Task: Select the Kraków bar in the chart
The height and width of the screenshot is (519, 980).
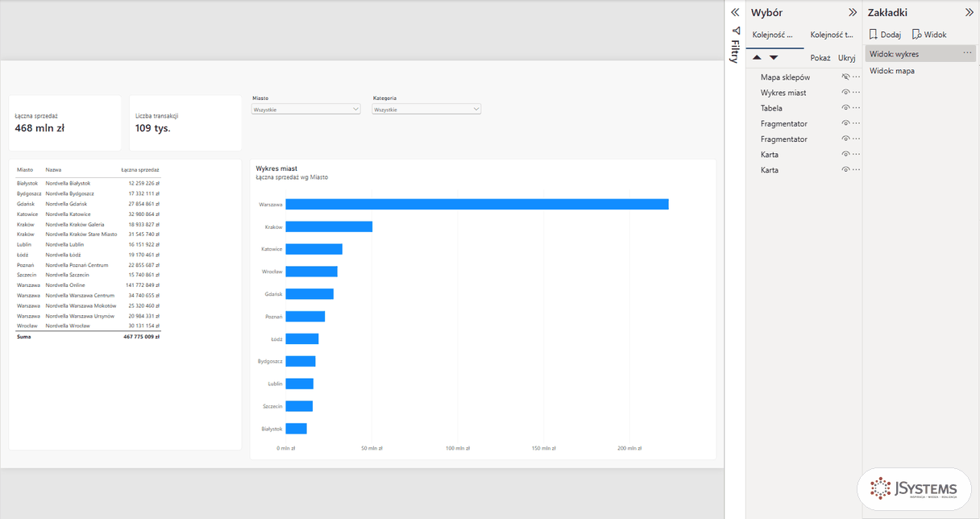Action: click(x=329, y=227)
